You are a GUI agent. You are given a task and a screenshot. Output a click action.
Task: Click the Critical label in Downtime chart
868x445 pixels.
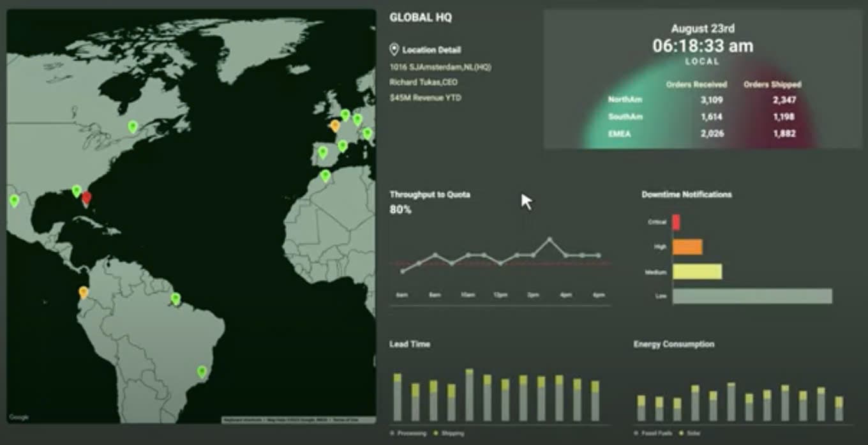(x=657, y=222)
